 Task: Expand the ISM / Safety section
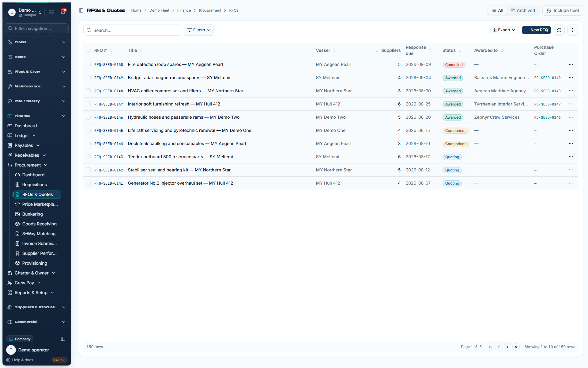[x=37, y=101]
